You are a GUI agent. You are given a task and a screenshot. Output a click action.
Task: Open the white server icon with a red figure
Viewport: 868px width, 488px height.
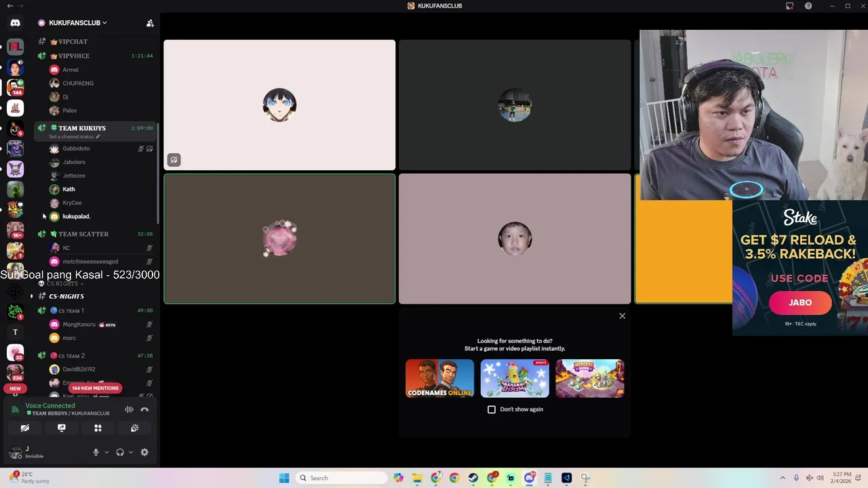(x=15, y=108)
